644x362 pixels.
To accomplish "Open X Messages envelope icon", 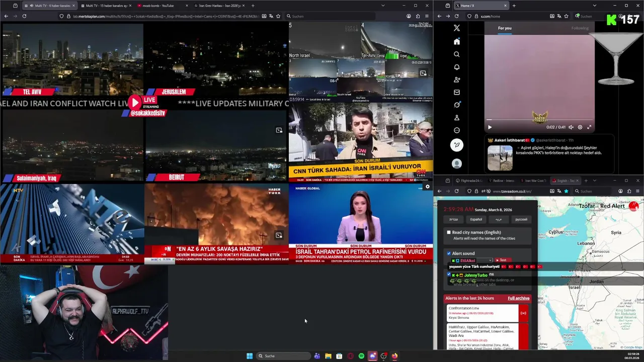I will (x=457, y=92).
